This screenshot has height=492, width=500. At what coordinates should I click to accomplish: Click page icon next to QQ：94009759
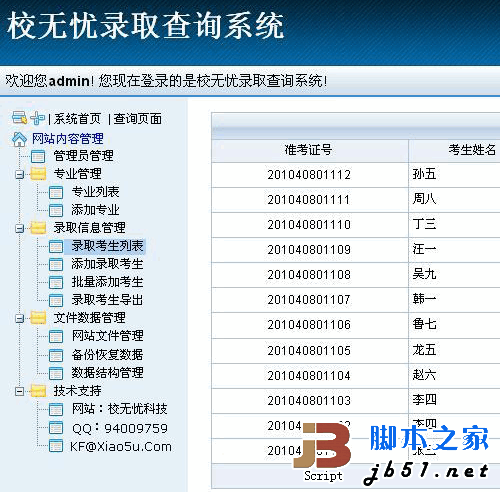coord(56,428)
